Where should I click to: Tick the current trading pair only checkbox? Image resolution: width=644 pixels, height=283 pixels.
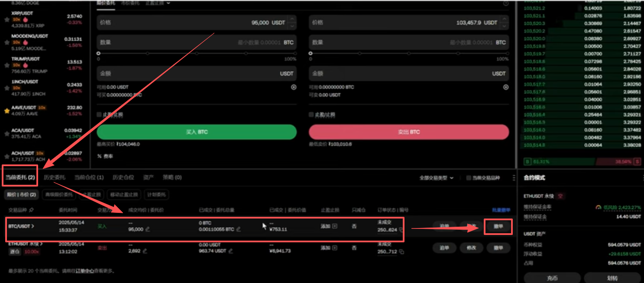click(x=468, y=178)
